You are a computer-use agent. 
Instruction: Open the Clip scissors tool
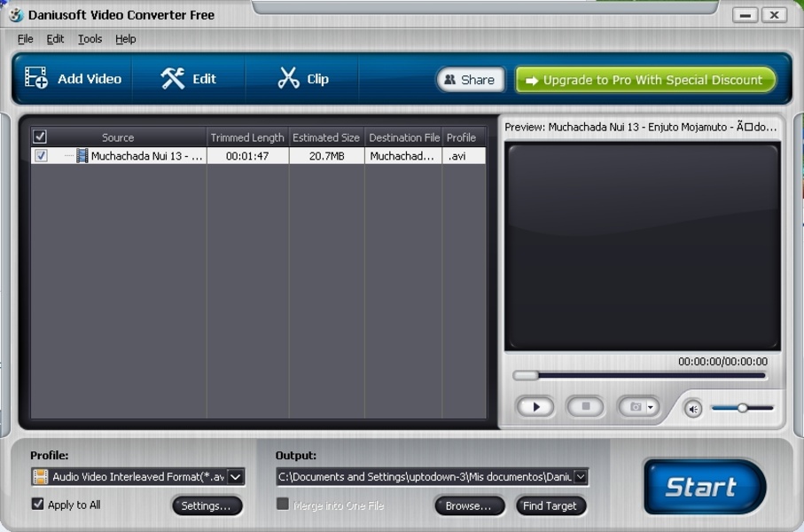point(302,79)
